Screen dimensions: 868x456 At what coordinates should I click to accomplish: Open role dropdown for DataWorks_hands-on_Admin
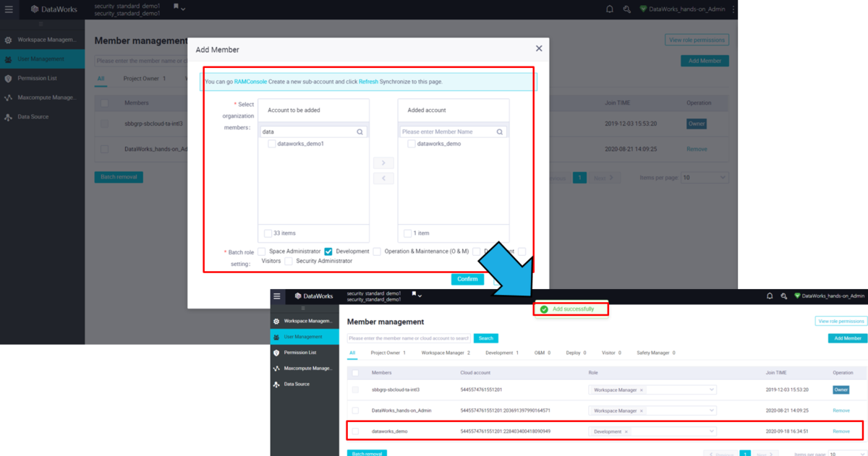(712, 410)
